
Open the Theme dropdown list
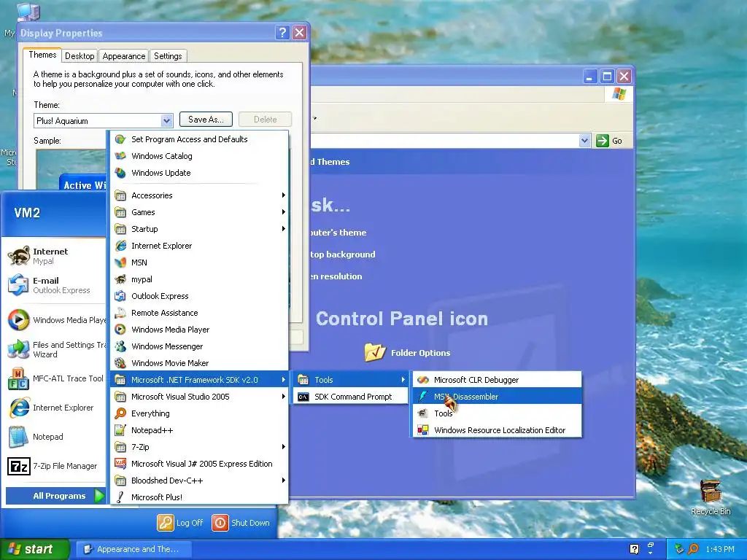tap(166, 120)
